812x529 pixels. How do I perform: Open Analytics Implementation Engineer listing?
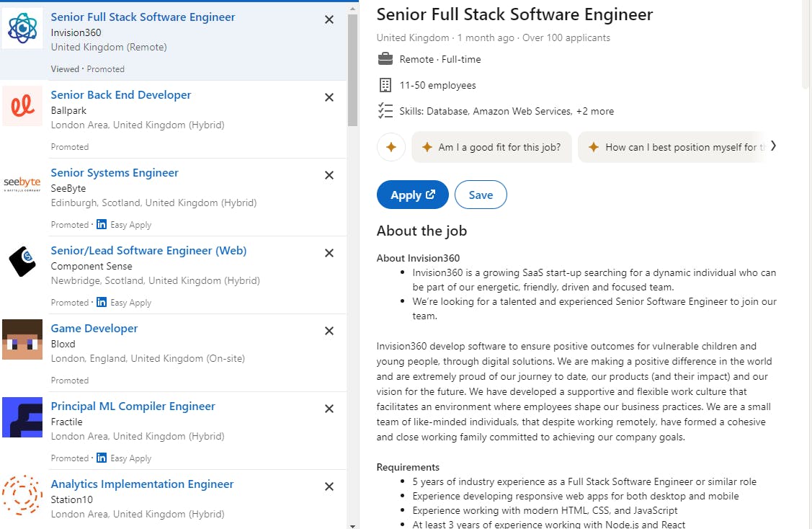pyautogui.click(x=143, y=484)
